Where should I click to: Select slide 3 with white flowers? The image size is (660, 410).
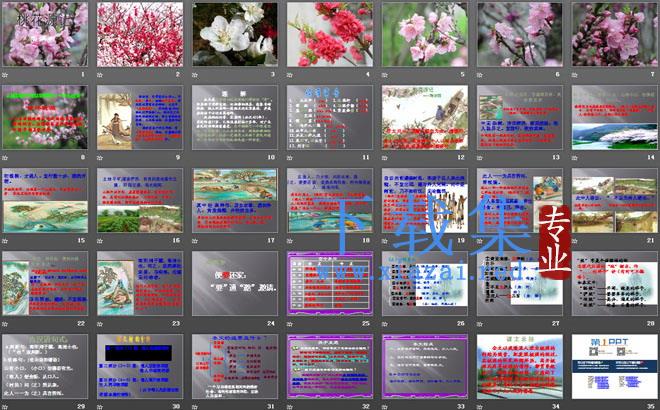tap(235, 35)
